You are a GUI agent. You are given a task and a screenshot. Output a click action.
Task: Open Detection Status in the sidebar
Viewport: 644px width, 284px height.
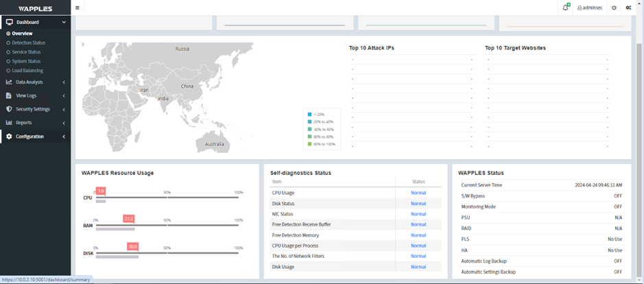click(28, 43)
